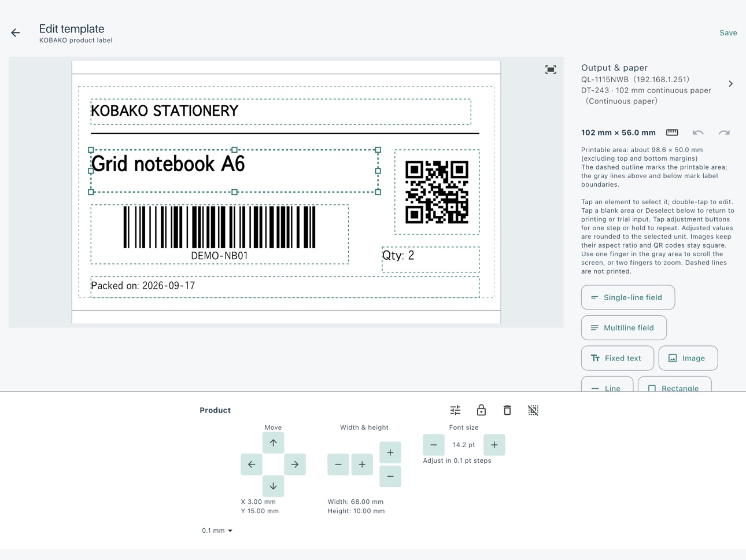Image resolution: width=746 pixels, height=560 pixels.
Task: Deselect the element using the deselect icon
Action: 533,410
